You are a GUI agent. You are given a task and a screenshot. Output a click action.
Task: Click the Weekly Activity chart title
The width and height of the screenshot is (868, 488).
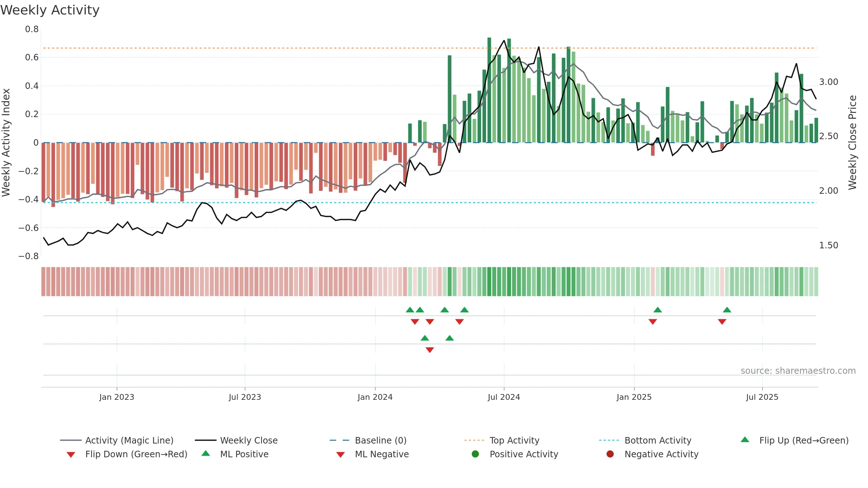coord(50,10)
